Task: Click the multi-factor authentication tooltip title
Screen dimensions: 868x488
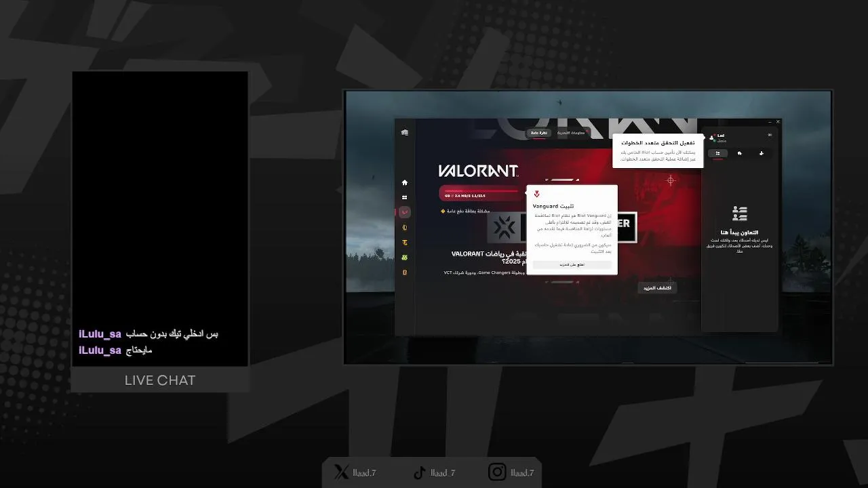Action: [x=657, y=143]
